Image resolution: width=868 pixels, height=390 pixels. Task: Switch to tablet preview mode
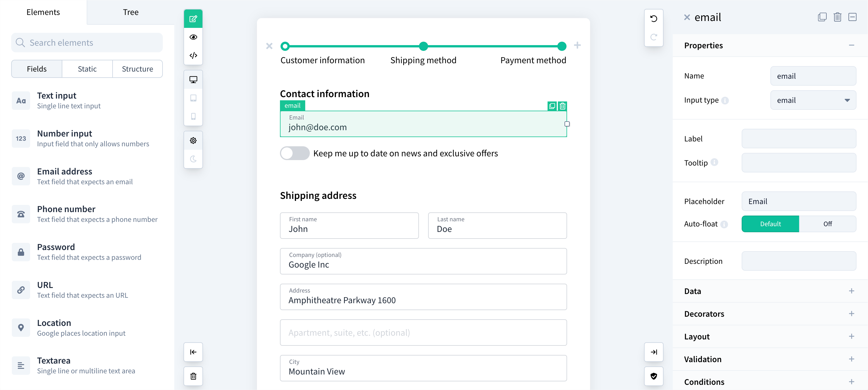tap(193, 98)
